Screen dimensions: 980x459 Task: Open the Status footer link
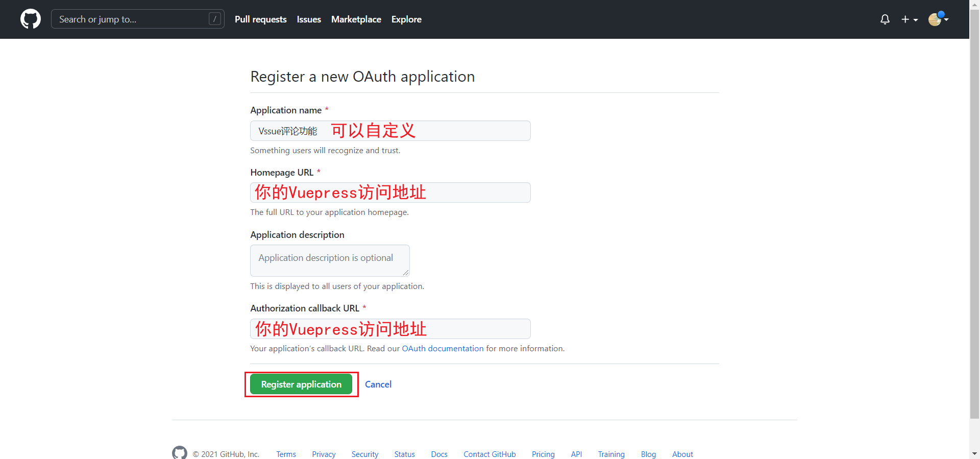coord(404,454)
